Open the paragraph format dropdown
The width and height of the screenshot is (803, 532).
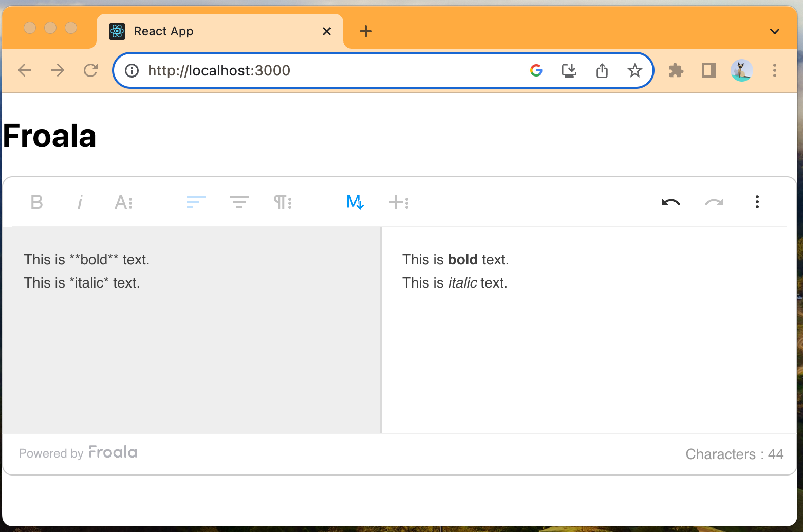point(283,202)
